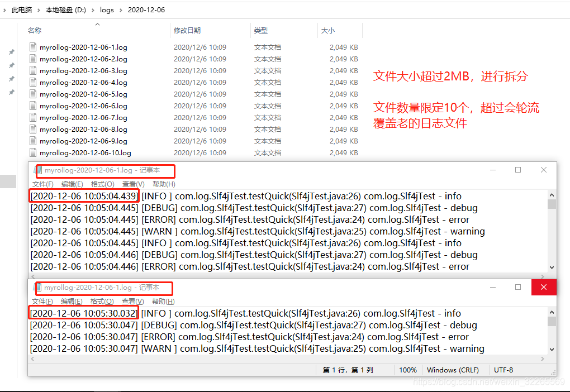Viewport: 570px width, 392px height.
Task: Open 查看(V) menu in lower Notepad window
Action: pyautogui.click(x=132, y=302)
